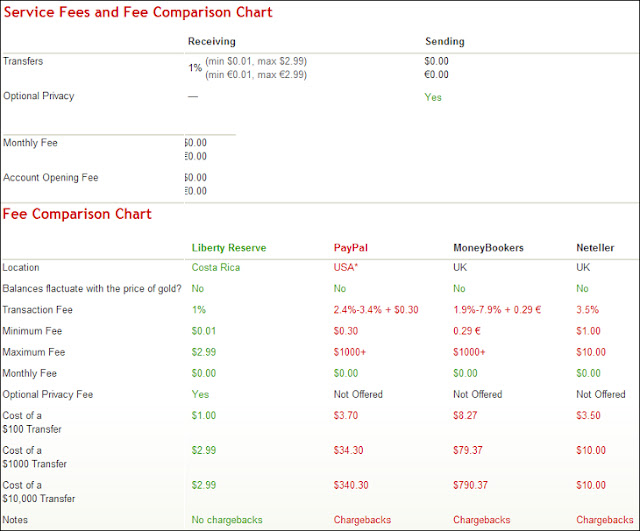The height and width of the screenshot is (531, 640).
Task: Select the Account Opening Fee label
Action: pos(50,178)
